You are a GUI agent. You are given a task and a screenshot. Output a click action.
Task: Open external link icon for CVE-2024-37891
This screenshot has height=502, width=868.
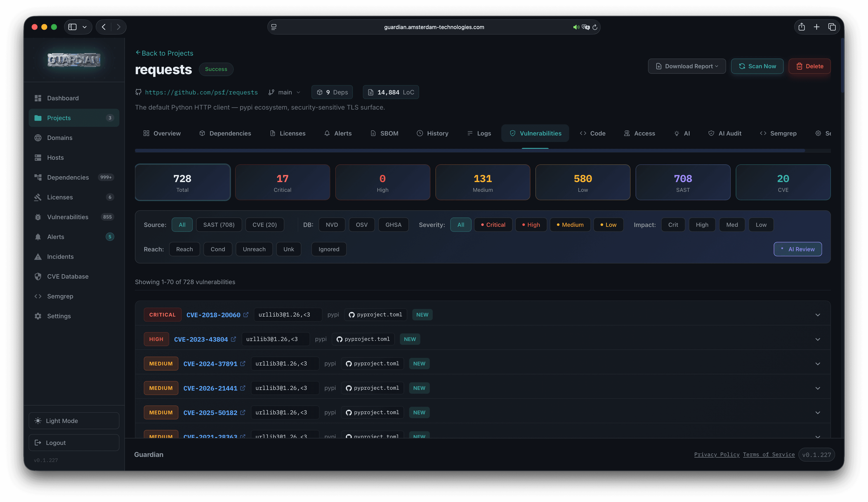point(243,364)
